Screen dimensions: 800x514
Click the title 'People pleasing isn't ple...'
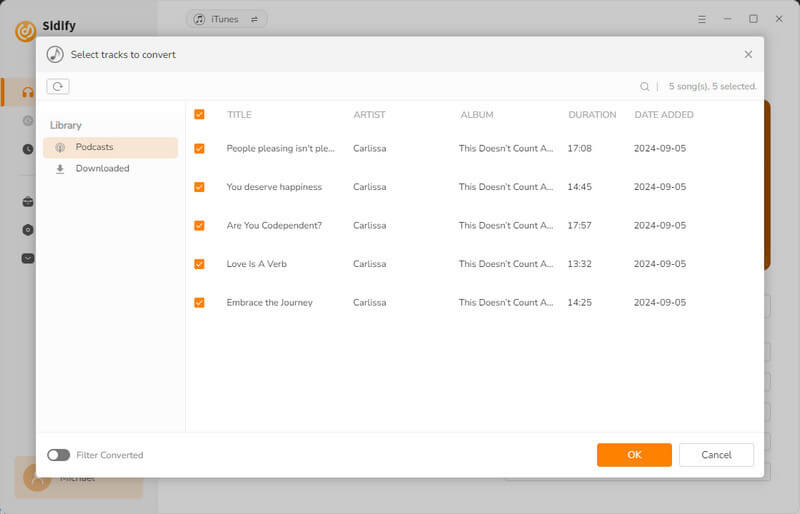pyautogui.click(x=281, y=149)
